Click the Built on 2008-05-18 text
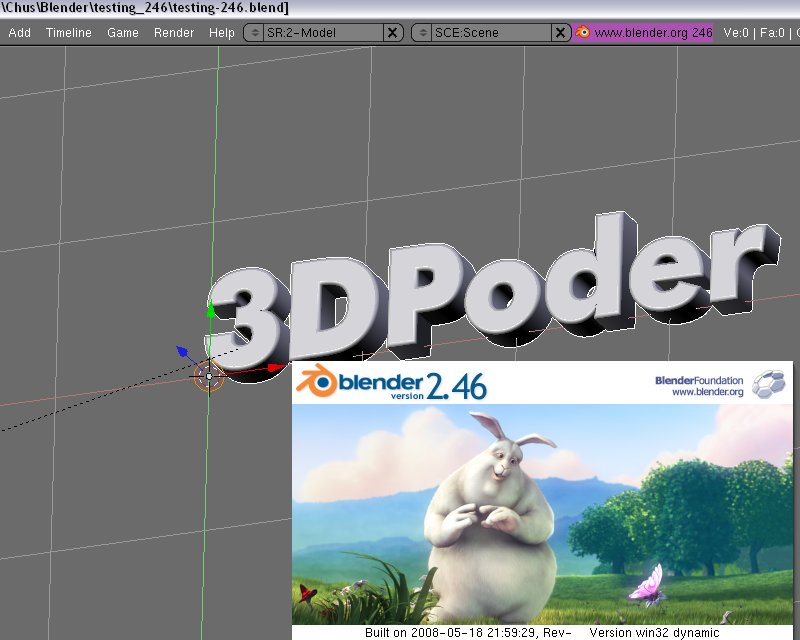The height and width of the screenshot is (640, 800). click(468, 633)
